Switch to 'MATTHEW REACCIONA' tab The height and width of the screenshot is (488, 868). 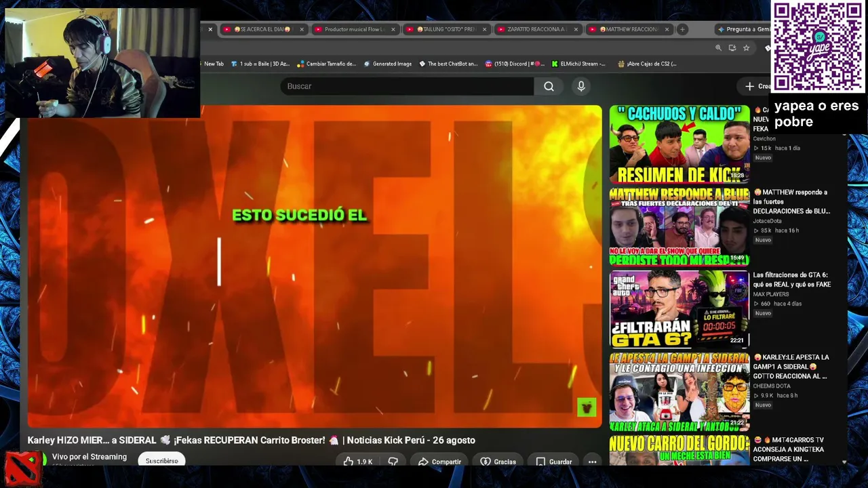(629, 29)
